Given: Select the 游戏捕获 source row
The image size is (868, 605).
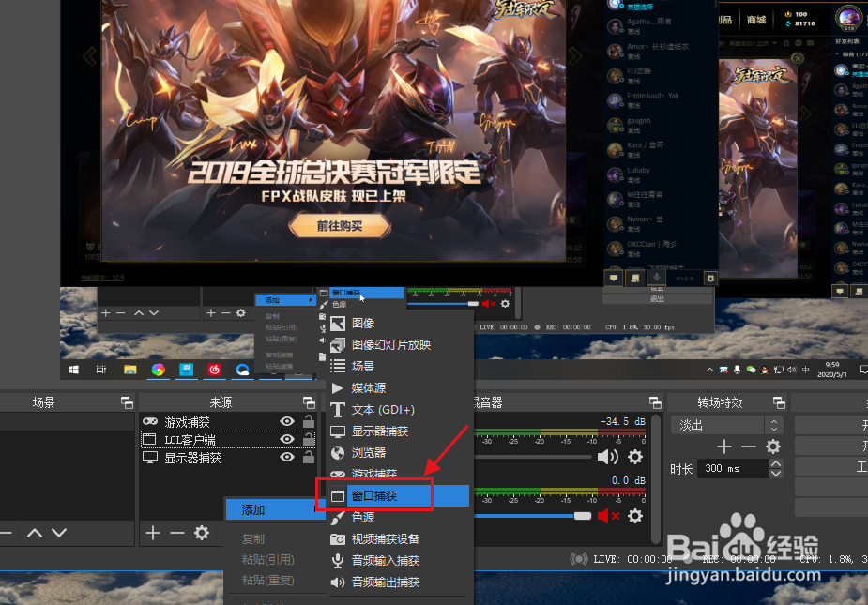Looking at the screenshot, I should pos(228,422).
